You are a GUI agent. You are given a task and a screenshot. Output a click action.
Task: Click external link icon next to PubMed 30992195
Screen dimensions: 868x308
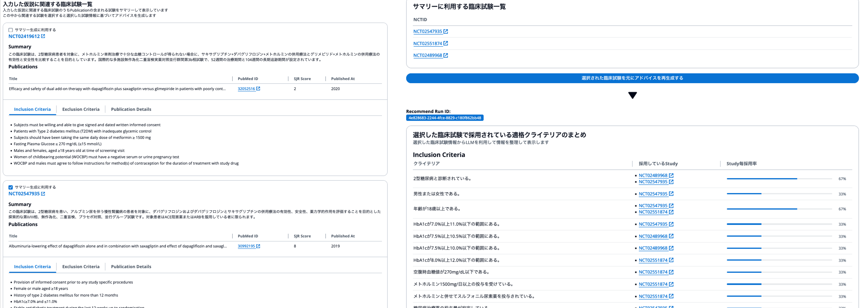[x=258, y=246]
